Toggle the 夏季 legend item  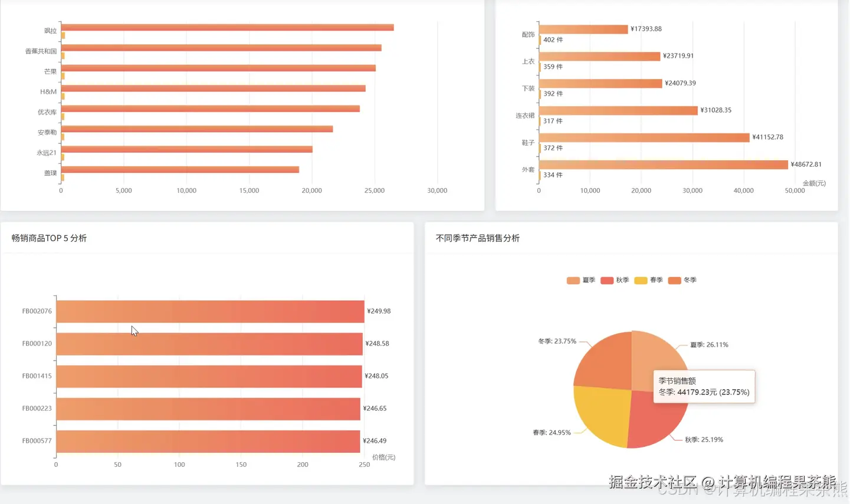click(581, 280)
